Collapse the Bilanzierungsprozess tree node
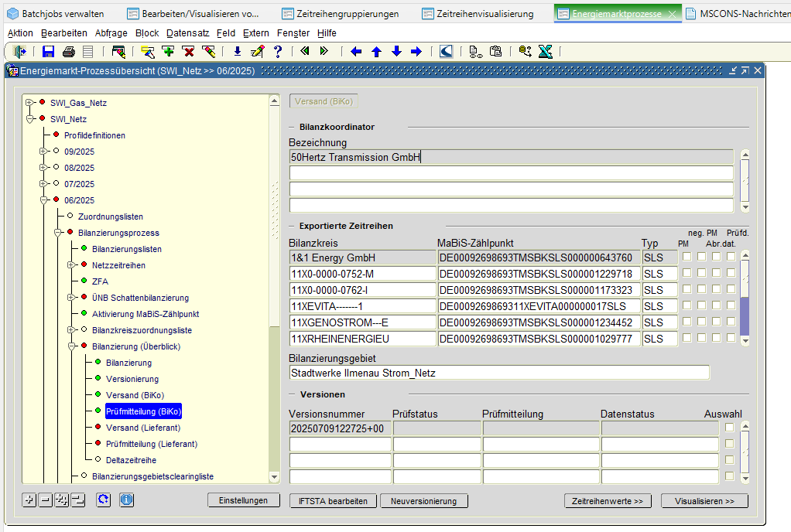The width and height of the screenshot is (791, 532). (x=57, y=233)
